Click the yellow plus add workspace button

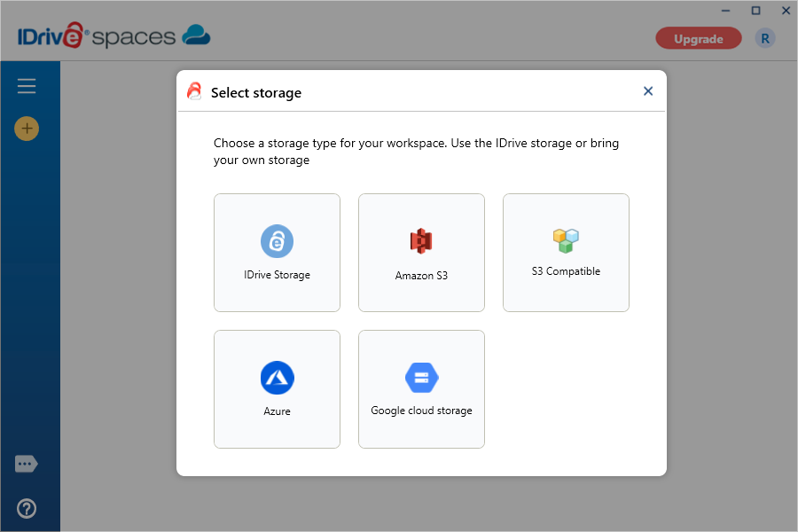click(x=27, y=129)
